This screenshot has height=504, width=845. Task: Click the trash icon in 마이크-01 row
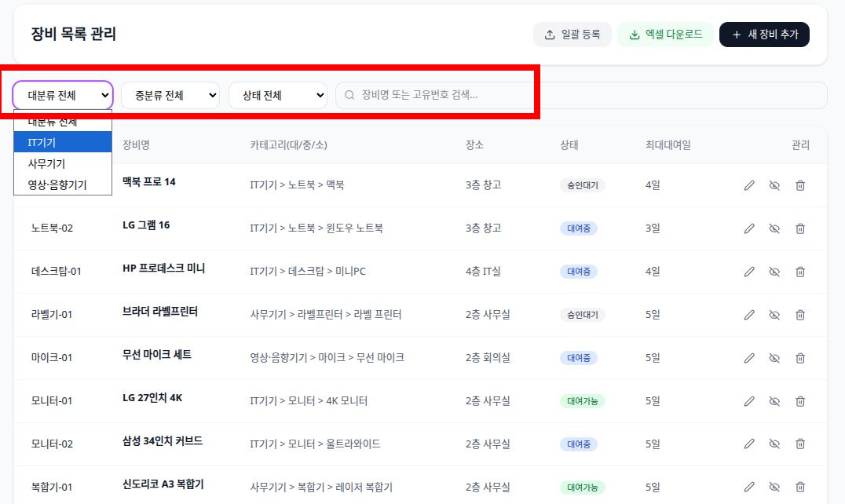pos(800,357)
